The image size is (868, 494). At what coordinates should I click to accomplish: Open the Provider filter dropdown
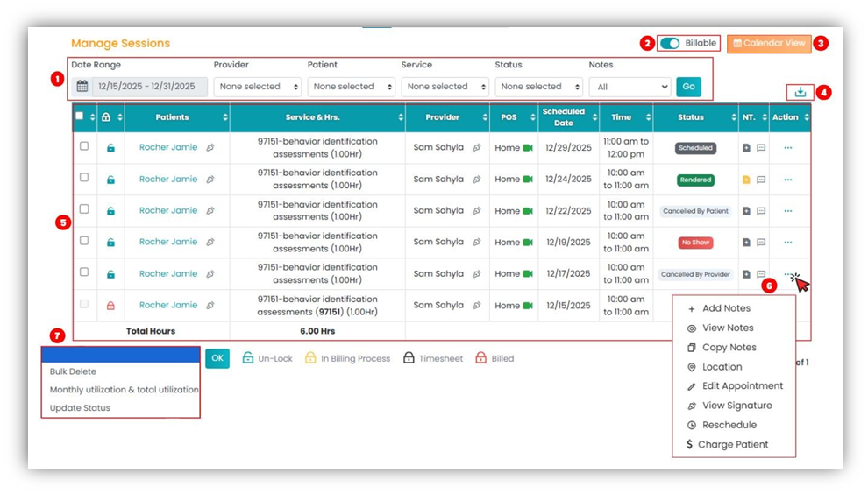pos(258,87)
